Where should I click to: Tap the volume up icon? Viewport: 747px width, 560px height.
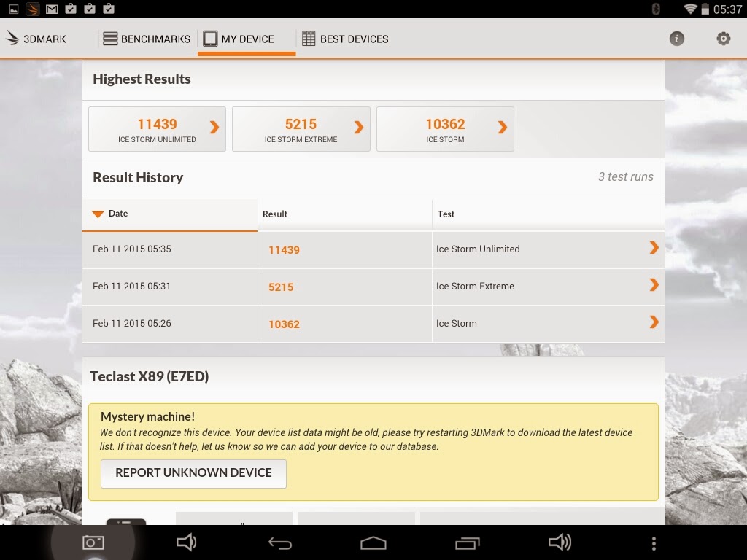click(560, 542)
